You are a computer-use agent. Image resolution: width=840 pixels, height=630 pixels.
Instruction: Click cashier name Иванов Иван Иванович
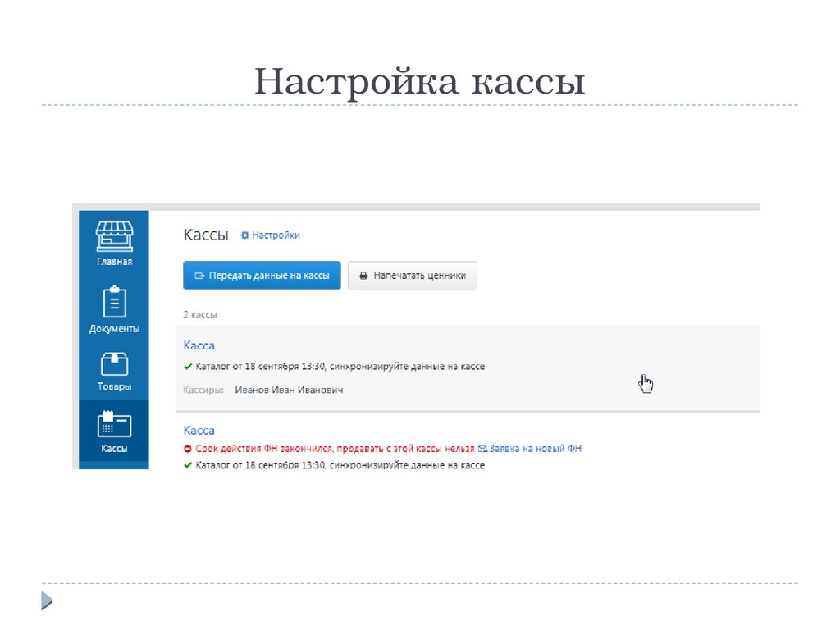pyautogui.click(x=289, y=390)
